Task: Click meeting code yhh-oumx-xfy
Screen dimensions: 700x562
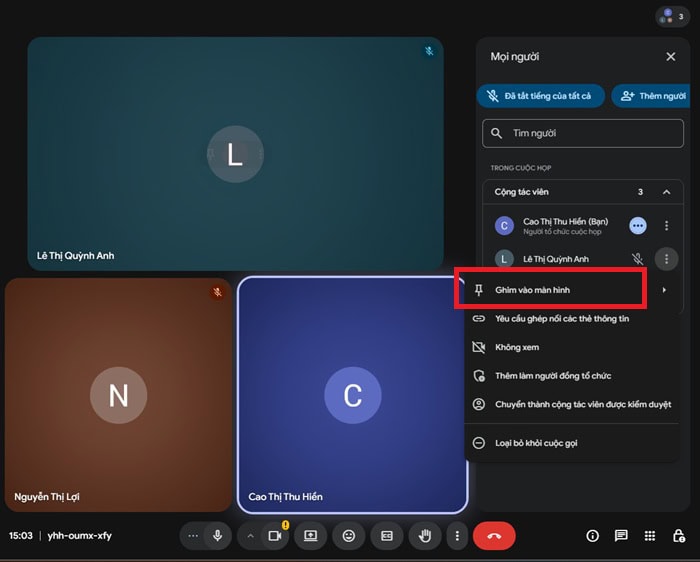Action: (79, 535)
